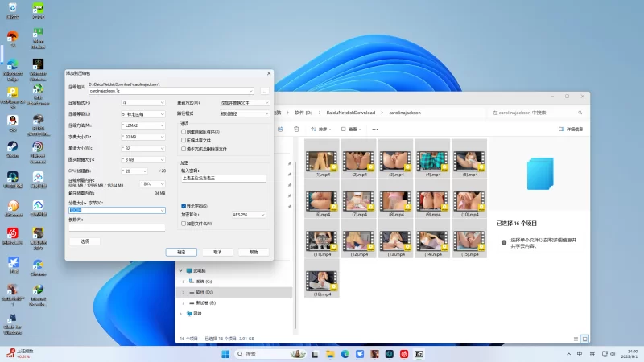
Task: Open the Recycle Bin desktop icon
Action: 13,10
